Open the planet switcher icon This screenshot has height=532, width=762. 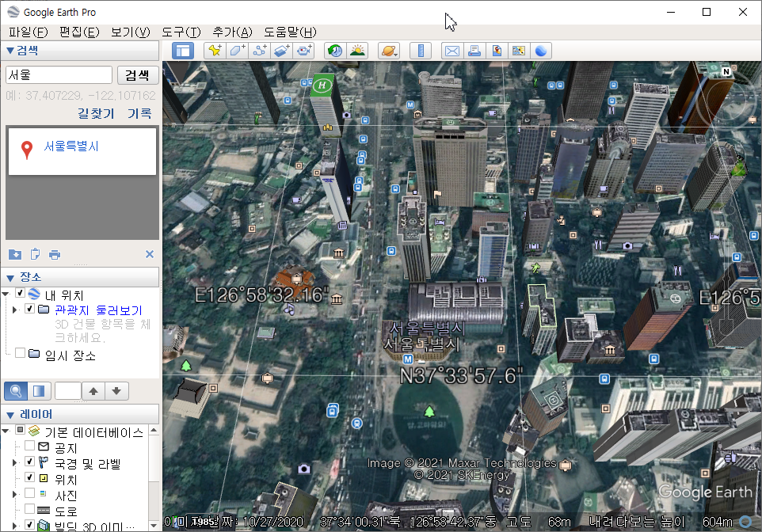[389, 51]
